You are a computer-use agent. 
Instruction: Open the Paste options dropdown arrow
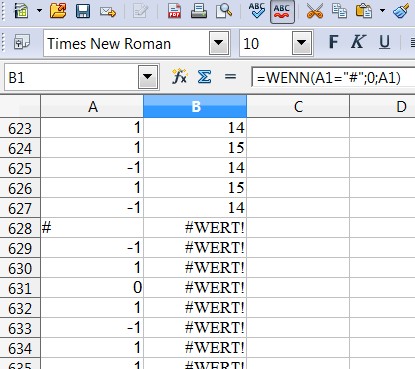click(x=382, y=11)
